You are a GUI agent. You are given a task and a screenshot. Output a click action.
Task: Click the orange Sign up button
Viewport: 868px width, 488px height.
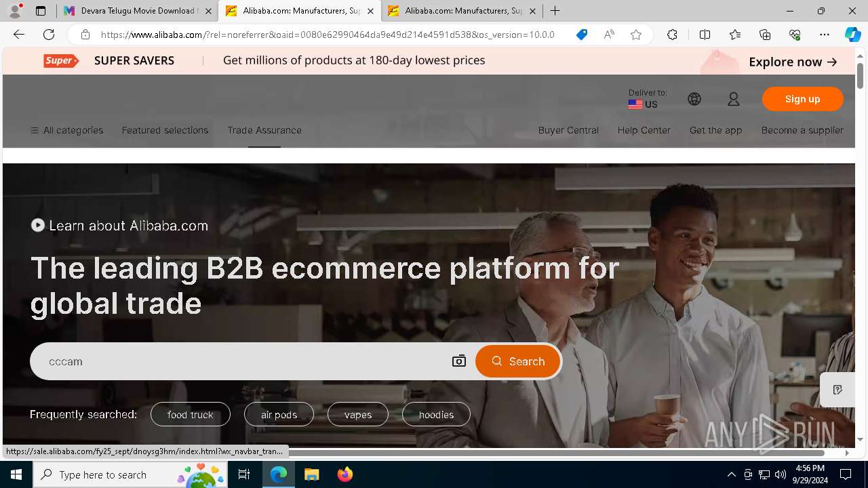(803, 99)
